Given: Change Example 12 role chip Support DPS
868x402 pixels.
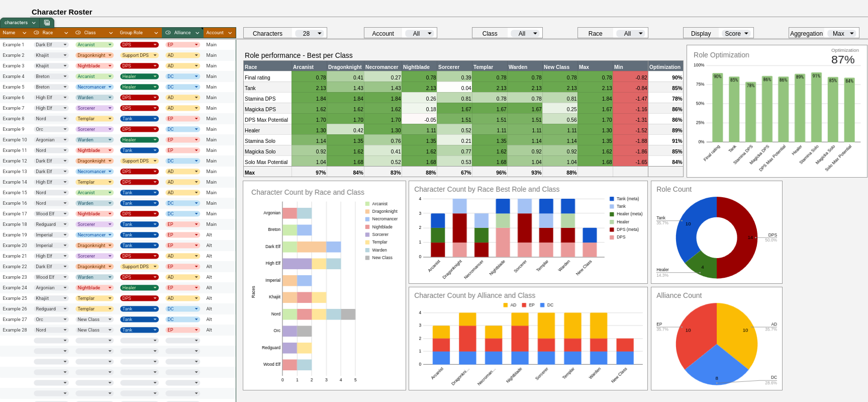Looking at the screenshot, I should click(x=139, y=161).
